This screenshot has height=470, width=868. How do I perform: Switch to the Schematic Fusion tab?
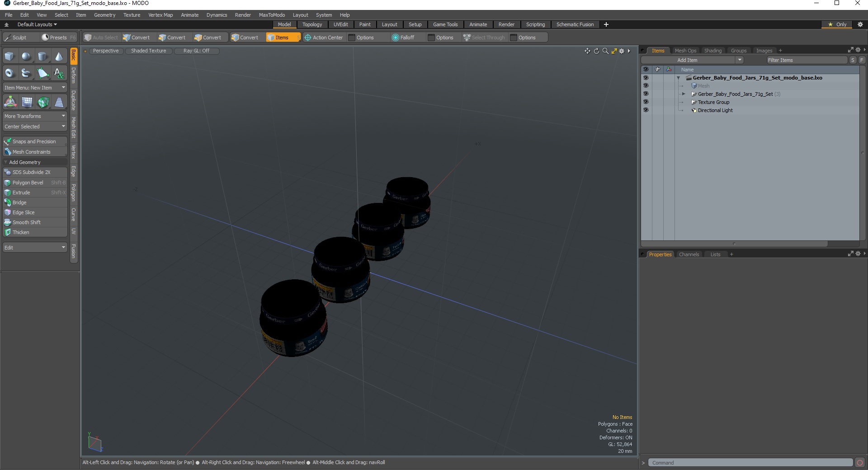(x=575, y=24)
